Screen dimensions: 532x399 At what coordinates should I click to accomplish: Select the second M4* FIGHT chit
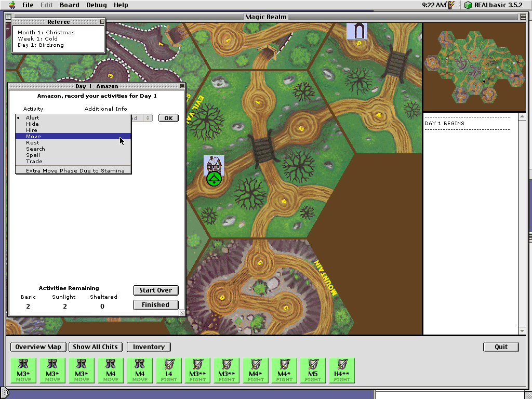pos(284,370)
